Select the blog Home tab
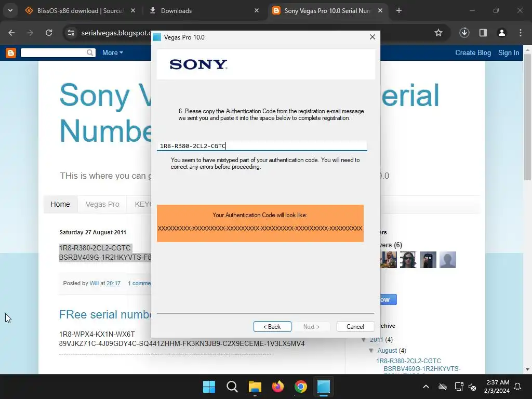 [60, 204]
